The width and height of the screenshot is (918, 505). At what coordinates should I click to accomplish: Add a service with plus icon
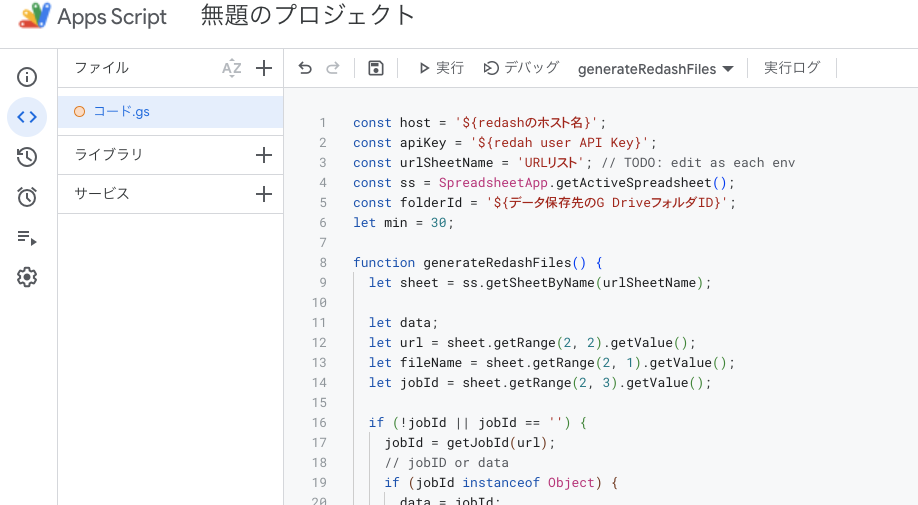[x=264, y=194]
